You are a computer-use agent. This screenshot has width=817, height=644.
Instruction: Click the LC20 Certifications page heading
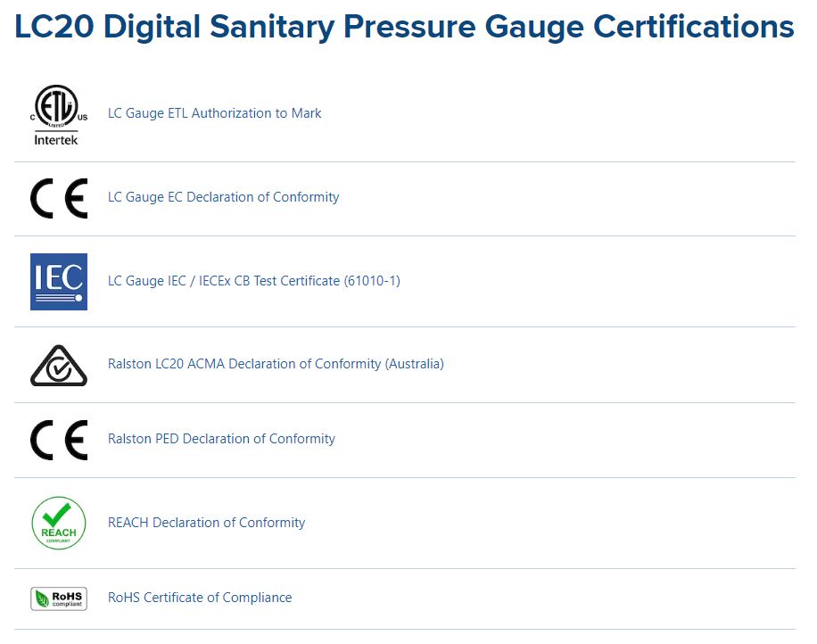coord(404,27)
